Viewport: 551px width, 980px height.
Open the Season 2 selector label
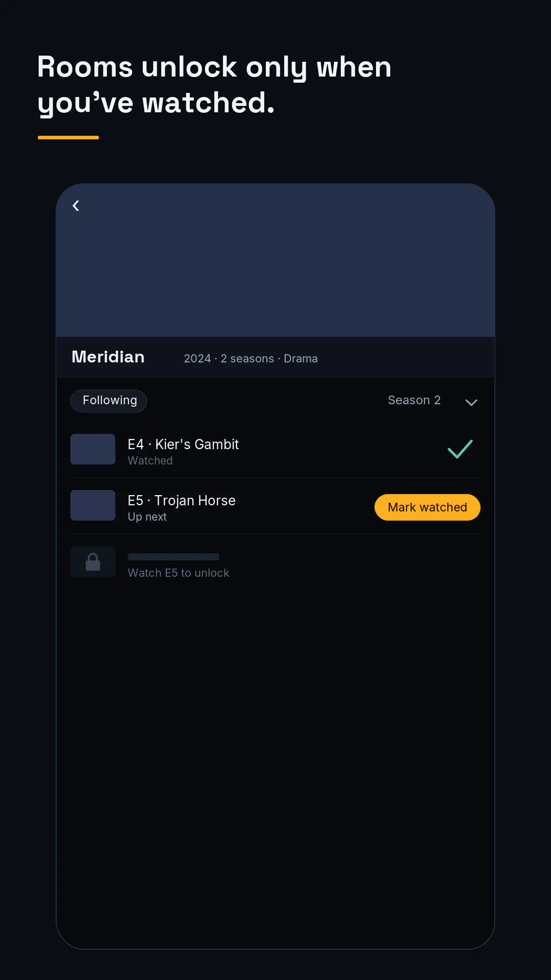(414, 400)
